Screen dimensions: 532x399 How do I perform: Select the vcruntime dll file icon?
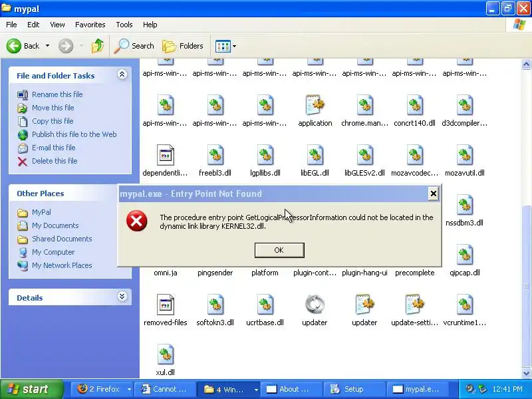pyautogui.click(x=464, y=305)
